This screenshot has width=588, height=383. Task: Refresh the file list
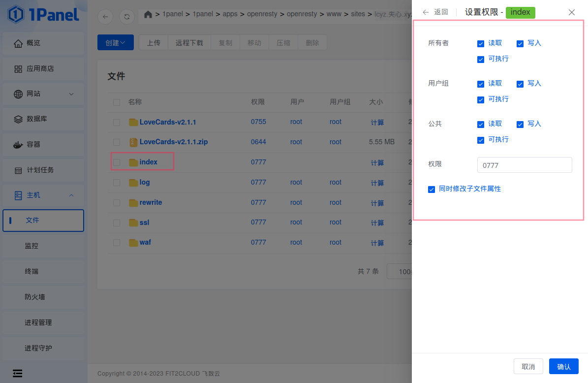[x=127, y=17]
